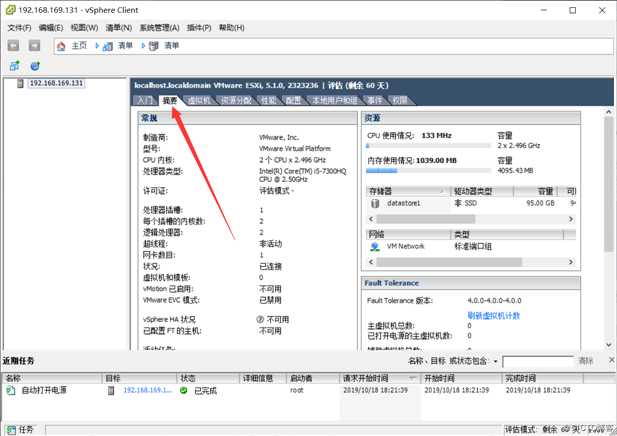Click 状态 column header in recent tasks
The height and width of the screenshot is (436, 617).
coord(208,379)
